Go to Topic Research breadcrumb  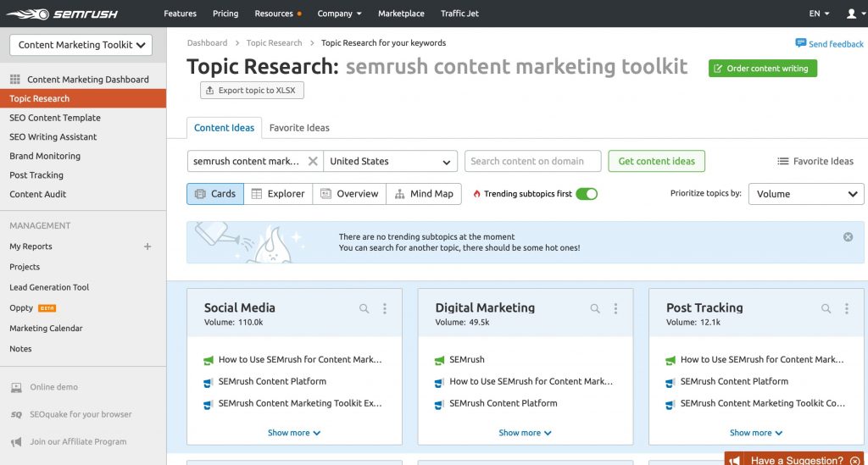coord(274,43)
